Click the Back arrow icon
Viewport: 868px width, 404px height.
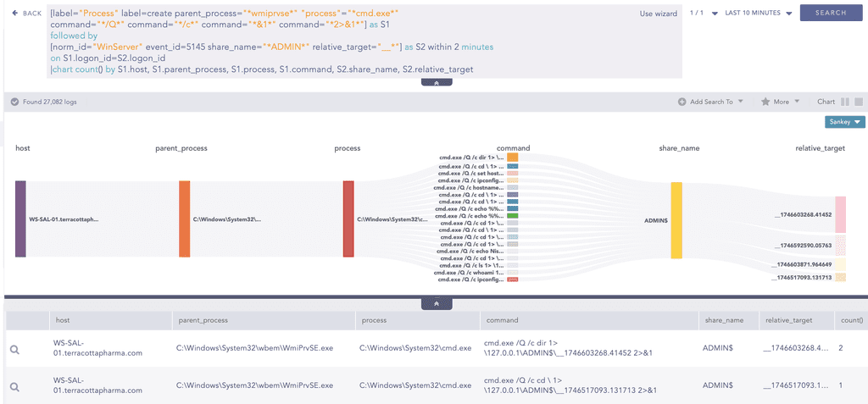click(15, 14)
